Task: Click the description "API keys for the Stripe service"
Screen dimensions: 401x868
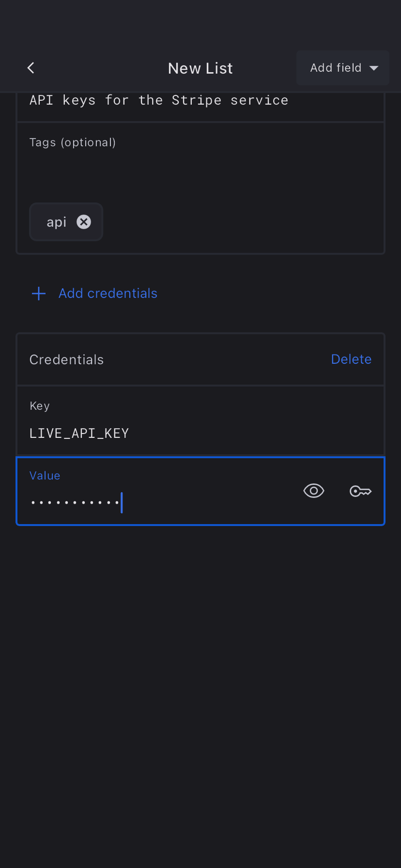Action: click(159, 100)
